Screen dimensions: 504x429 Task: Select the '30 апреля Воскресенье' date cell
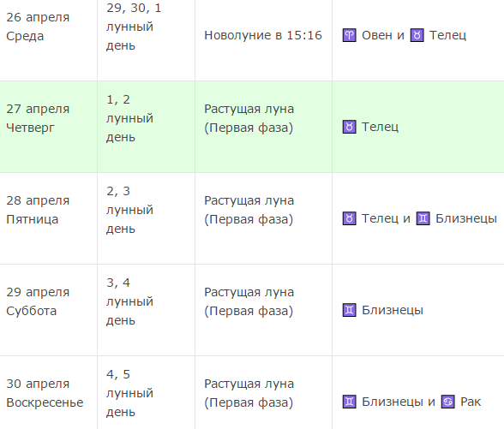[x=49, y=392]
